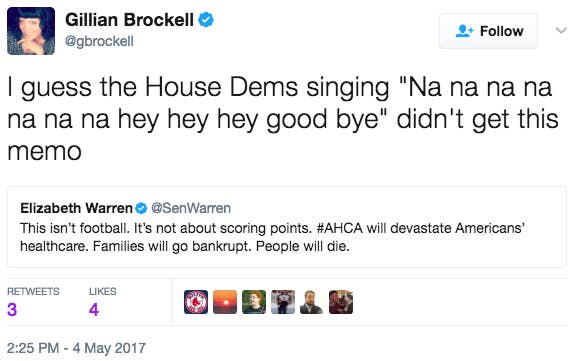Open the quoted Elizabeth Warren tweet
Image resolution: width=577 pixels, height=361 pixels.
point(287,227)
